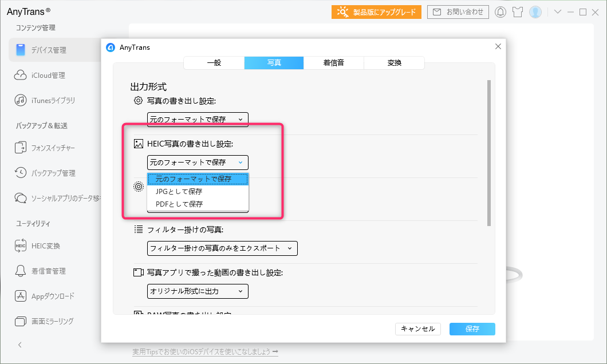Open デバイス管理 in the sidebar
This screenshot has width=607, height=364.
(55, 50)
